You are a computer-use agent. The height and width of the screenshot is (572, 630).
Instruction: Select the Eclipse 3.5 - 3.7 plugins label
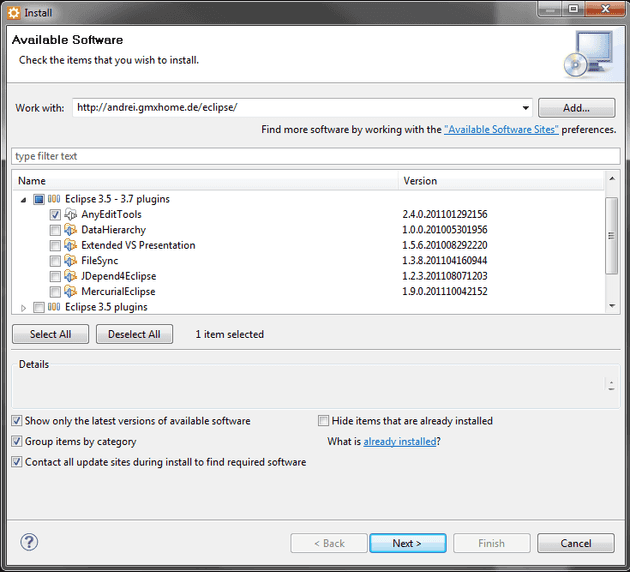pyautogui.click(x=117, y=199)
